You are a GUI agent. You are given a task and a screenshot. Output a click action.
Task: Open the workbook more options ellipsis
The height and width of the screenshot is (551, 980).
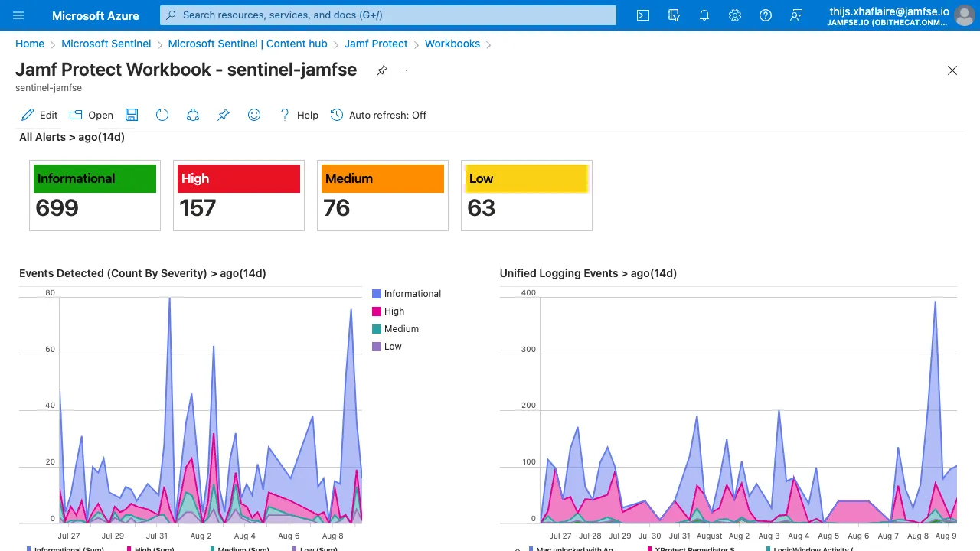click(406, 70)
